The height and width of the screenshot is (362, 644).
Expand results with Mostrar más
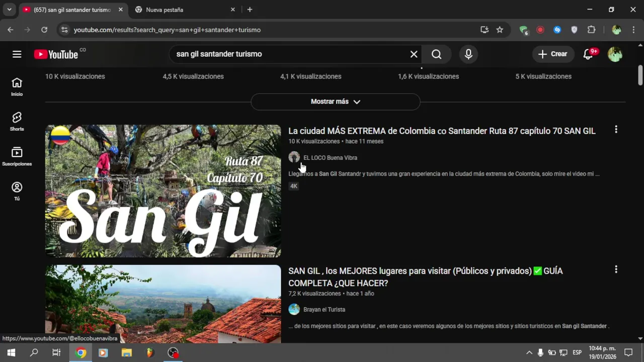335,102
